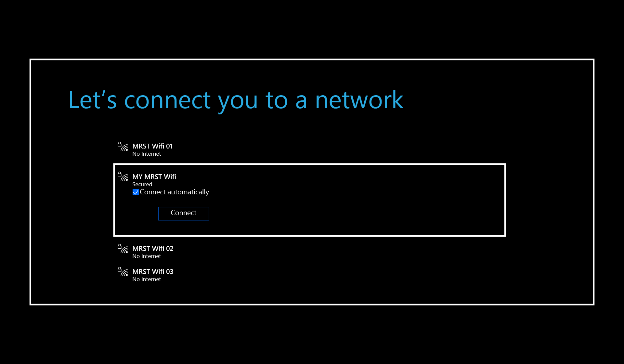The width and height of the screenshot is (624, 364).
Task: Click the lock icon next to MRST Wifi 03
Action: 119,269
